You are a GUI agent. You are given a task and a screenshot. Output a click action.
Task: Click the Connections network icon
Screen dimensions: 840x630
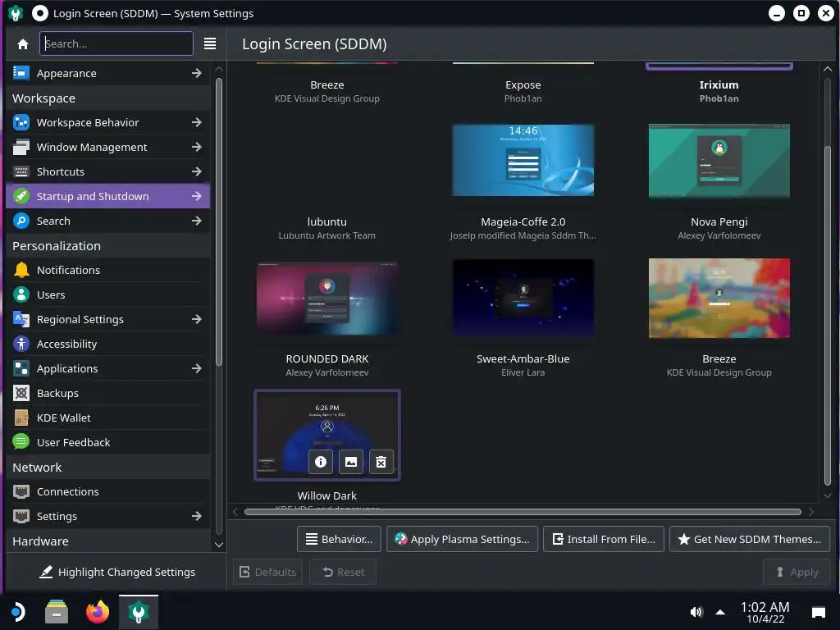pyautogui.click(x=21, y=491)
